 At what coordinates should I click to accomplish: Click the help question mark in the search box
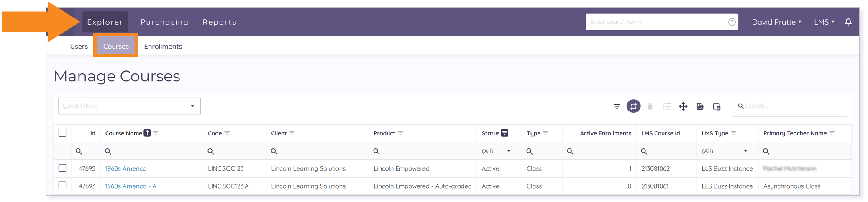pyautogui.click(x=732, y=22)
